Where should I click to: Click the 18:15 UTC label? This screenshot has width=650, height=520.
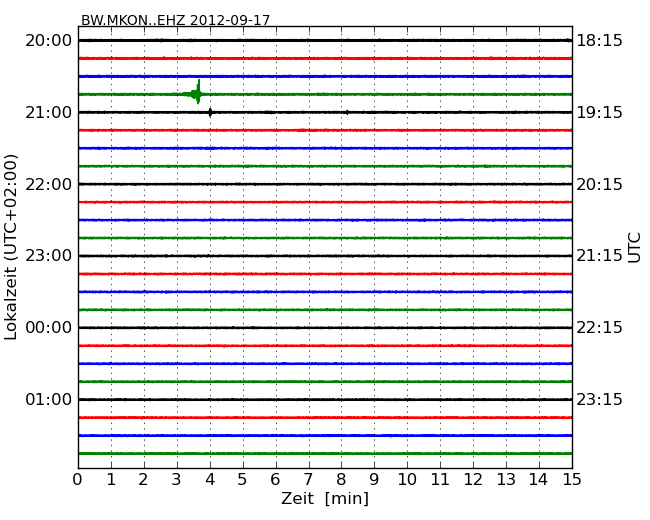tap(599, 41)
